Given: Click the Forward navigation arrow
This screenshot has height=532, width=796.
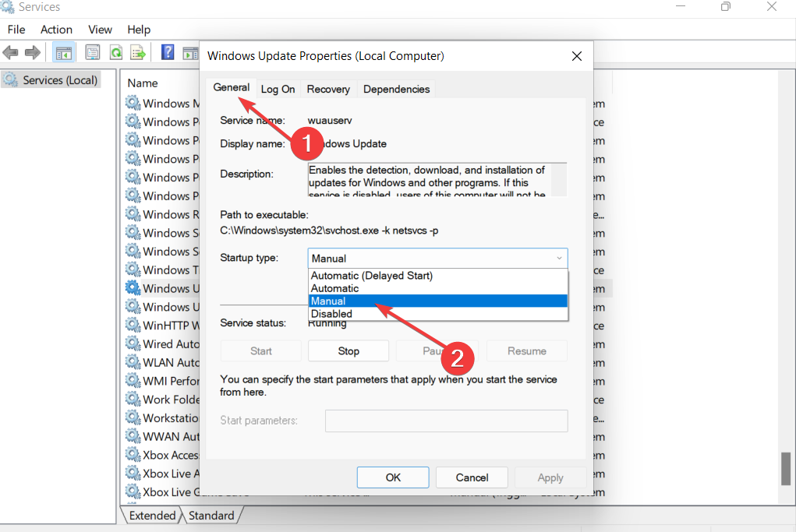Looking at the screenshot, I should tap(31, 52).
